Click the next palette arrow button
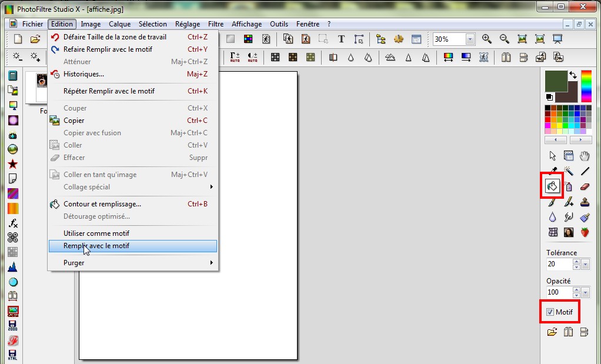 (x=580, y=140)
